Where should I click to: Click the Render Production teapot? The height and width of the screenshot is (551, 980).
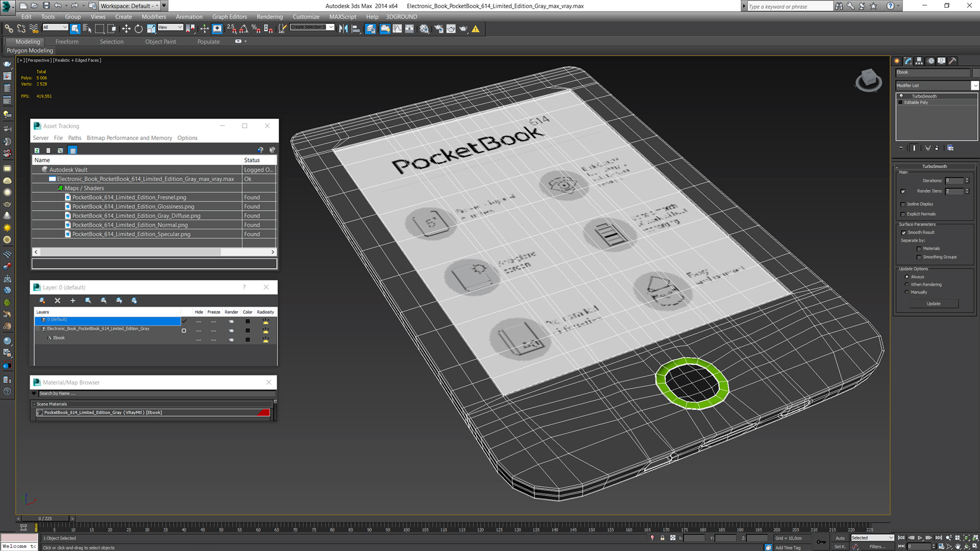(463, 29)
